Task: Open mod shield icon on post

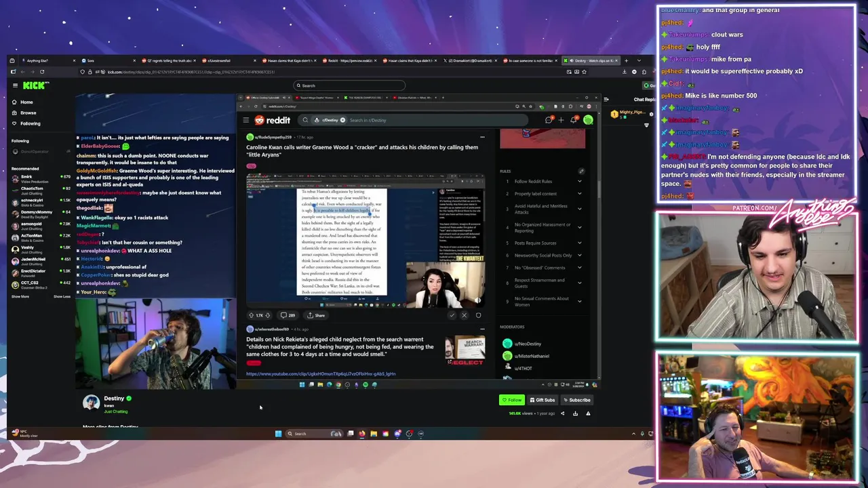Action: click(x=478, y=315)
